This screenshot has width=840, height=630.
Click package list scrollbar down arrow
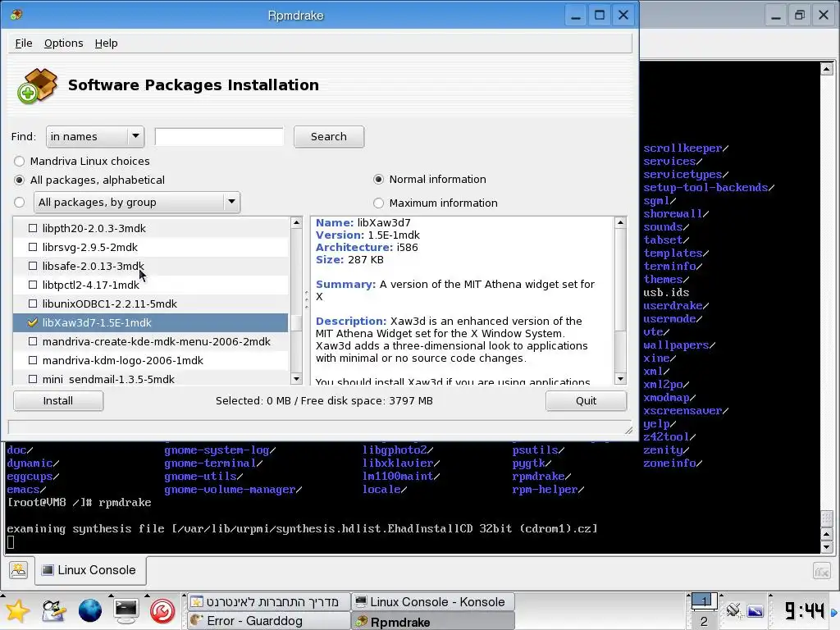(296, 379)
